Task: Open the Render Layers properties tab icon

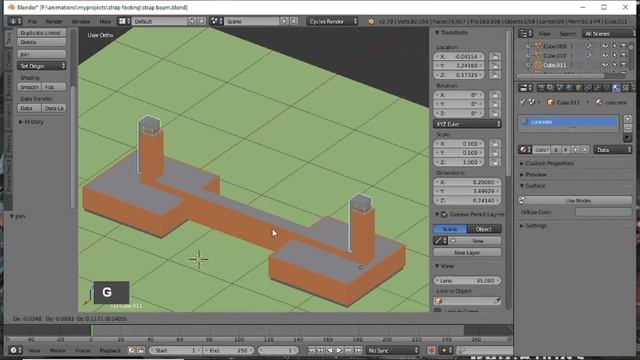Action: [x=551, y=88]
